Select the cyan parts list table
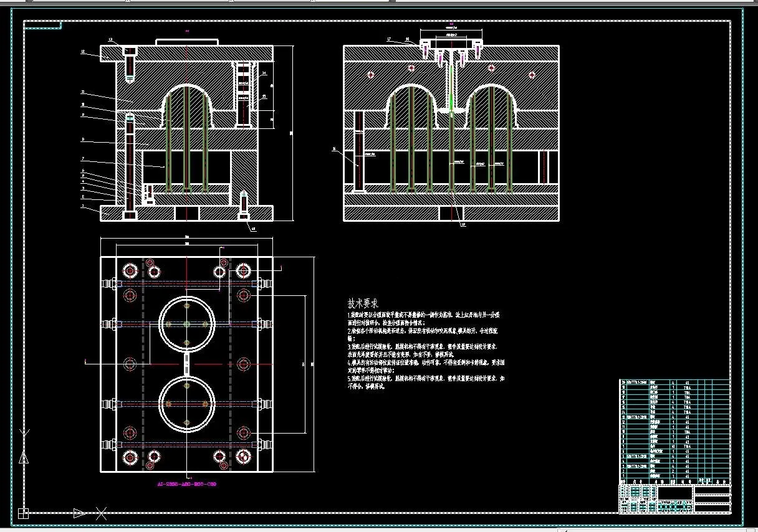Viewport: 758px width, 532px height. coord(674,430)
